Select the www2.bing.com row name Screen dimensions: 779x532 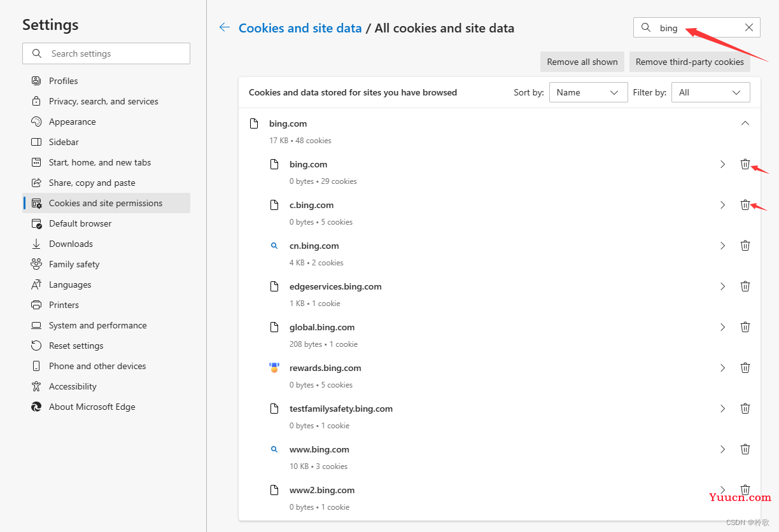322,490
